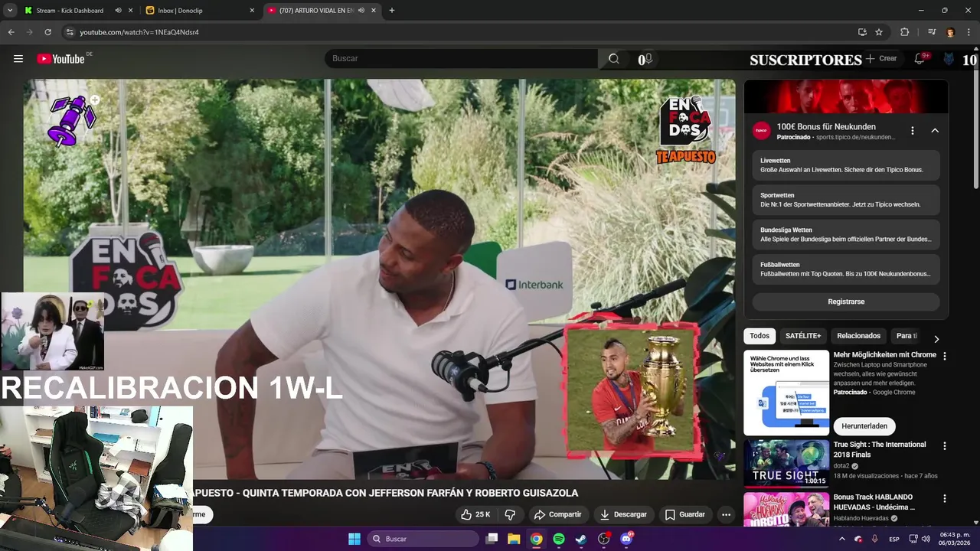Screen dimensions: 980x551
Task: Mute the ARTURO VIDAL tab audio
Action: tap(361, 11)
